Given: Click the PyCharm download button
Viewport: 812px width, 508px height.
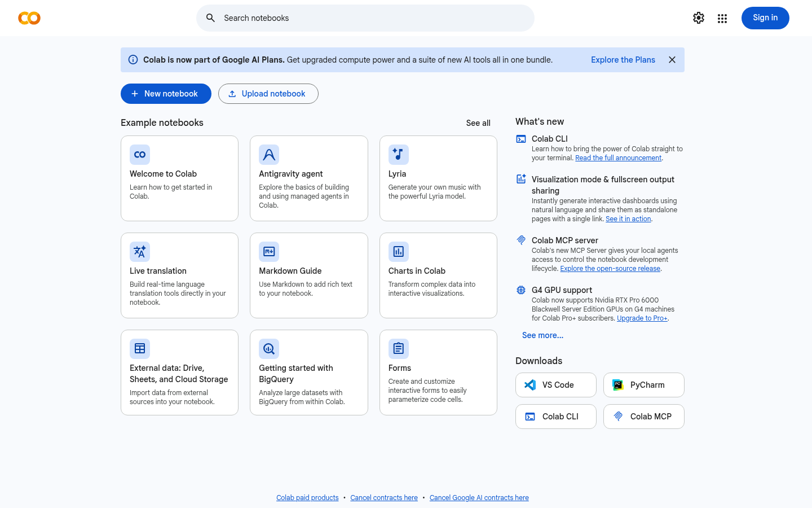Looking at the screenshot, I should click(644, 385).
